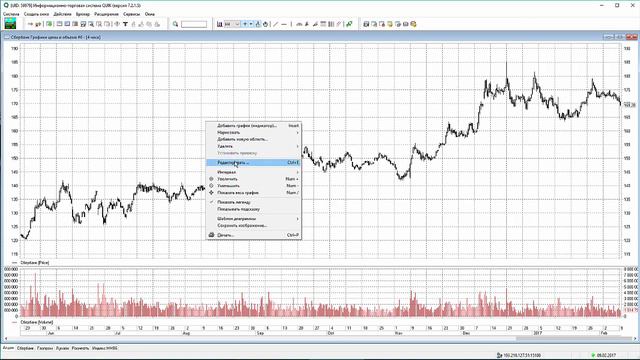Screen dimensions: 640x360
Task: Switch to the Сбербанк tab
Action: point(25,348)
